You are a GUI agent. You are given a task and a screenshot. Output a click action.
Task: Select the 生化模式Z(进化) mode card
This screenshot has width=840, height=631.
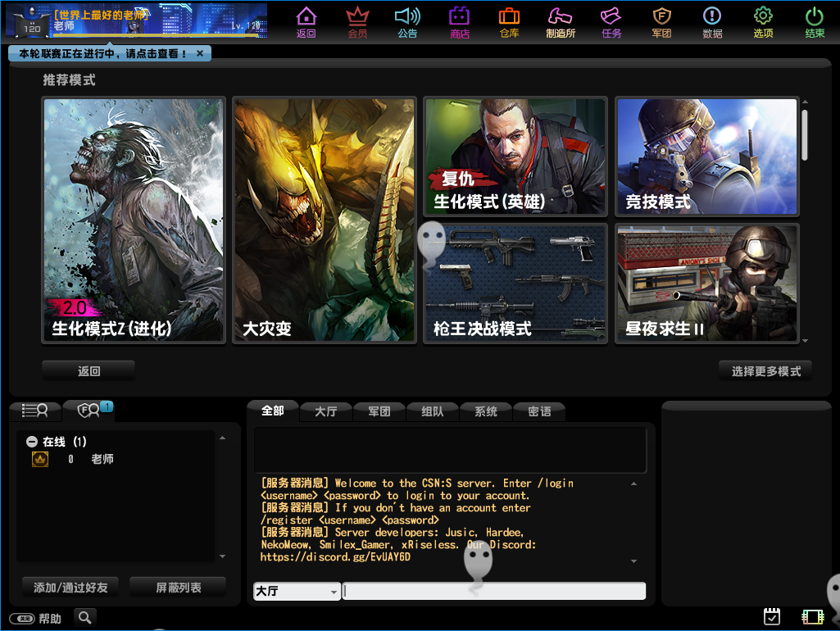click(134, 220)
